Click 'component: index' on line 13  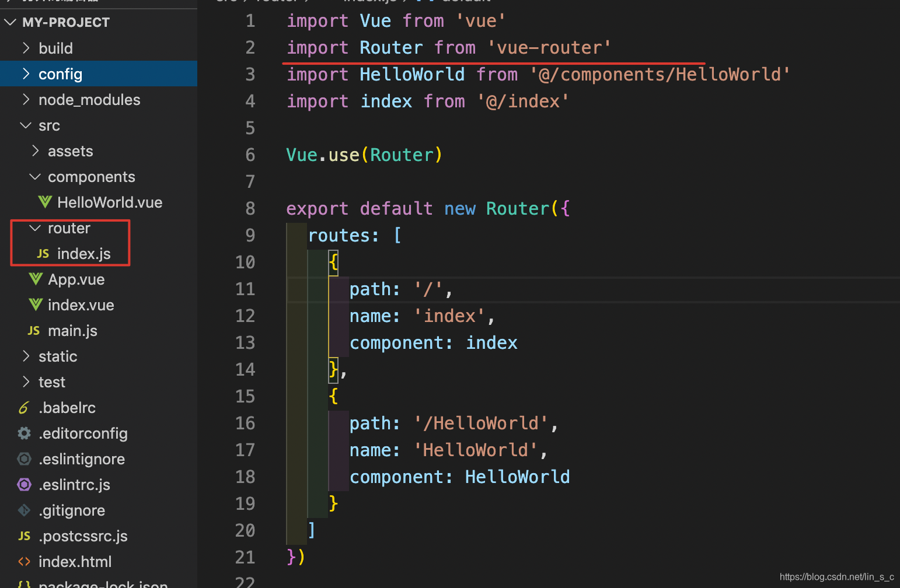point(434,342)
